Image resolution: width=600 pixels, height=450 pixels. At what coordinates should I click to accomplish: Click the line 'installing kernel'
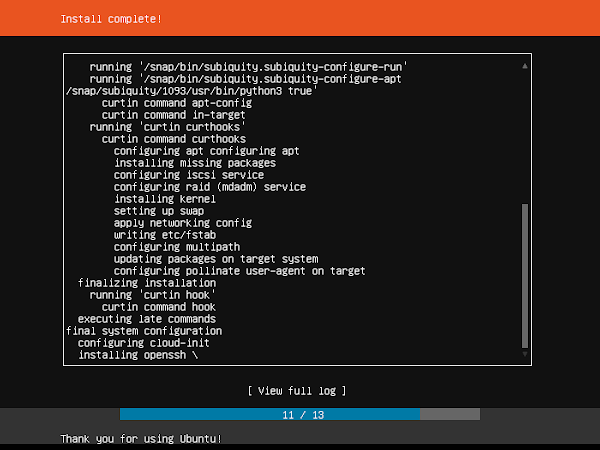pyautogui.click(x=165, y=199)
